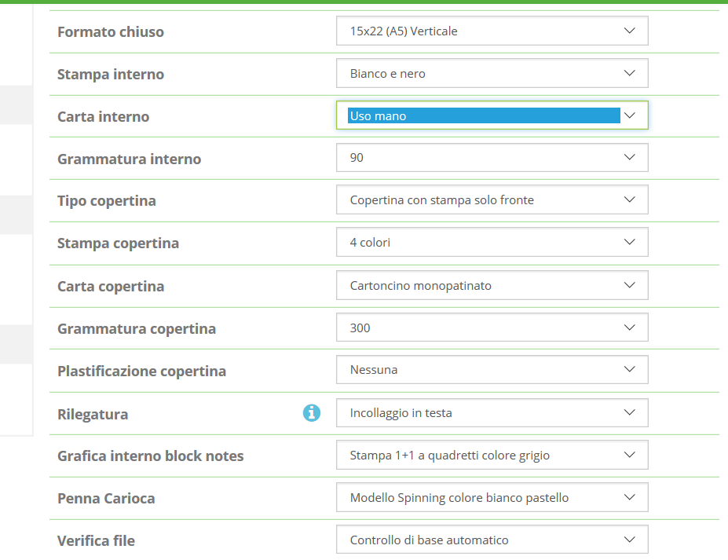Open the Tipo copertina selector
The width and height of the screenshot is (728, 560).
492,200
